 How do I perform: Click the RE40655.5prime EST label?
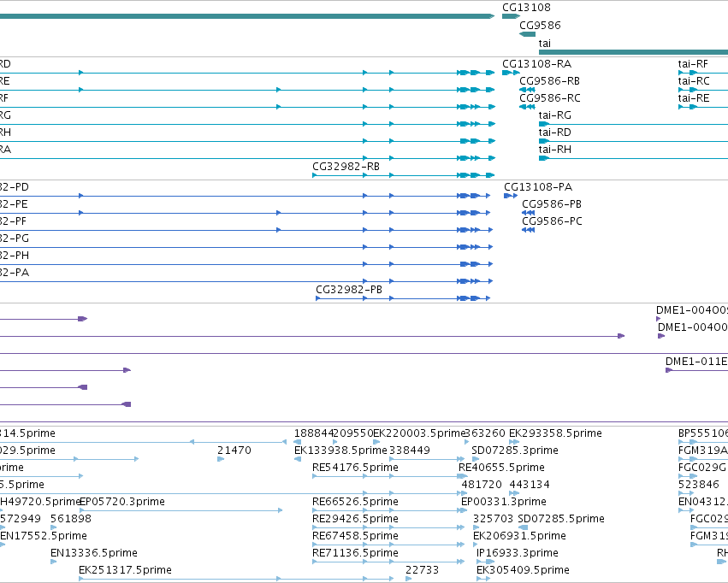click(x=501, y=468)
